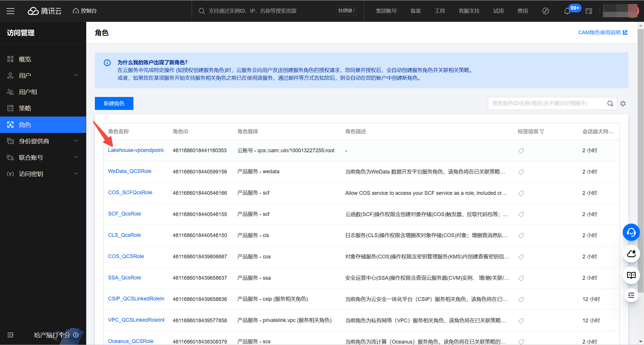Select 策略 in the sidebar
644x345 pixels.
(25, 108)
